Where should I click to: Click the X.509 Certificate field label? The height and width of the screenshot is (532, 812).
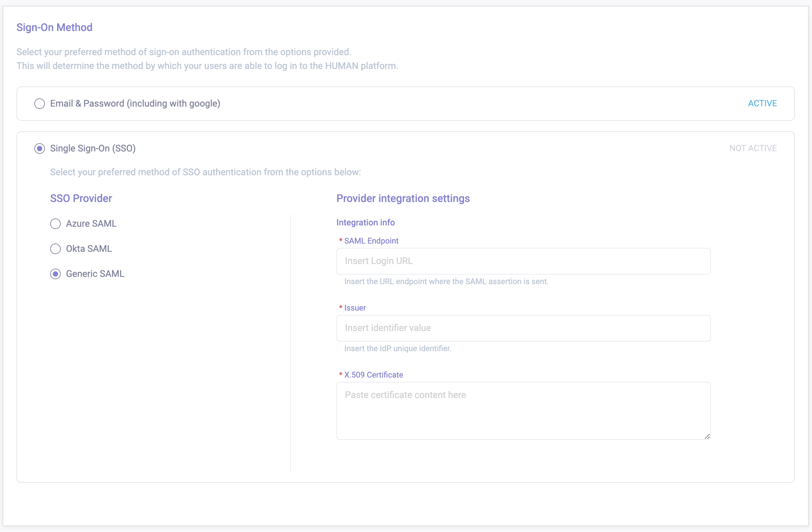[x=373, y=375]
